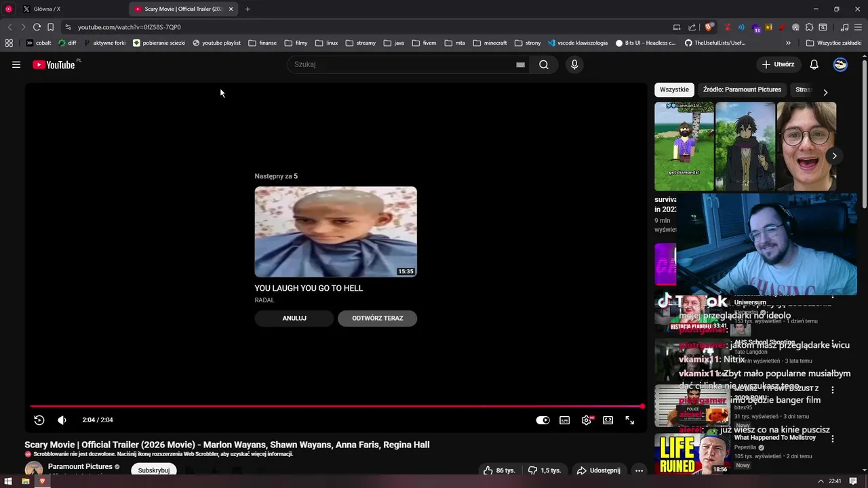Open the account avatar menu

(840, 64)
